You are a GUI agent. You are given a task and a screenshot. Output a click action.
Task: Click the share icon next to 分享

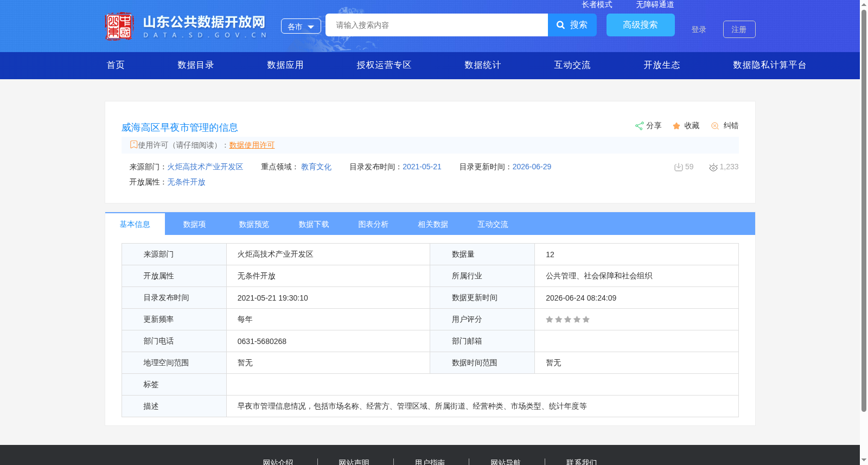(639, 126)
